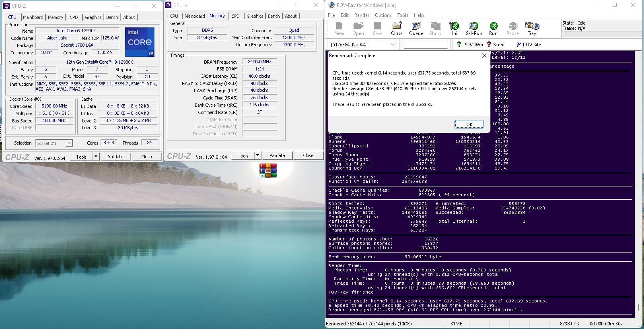Open the POV Site link icon
The height and width of the screenshot is (329, 644).
click(518, 44)
